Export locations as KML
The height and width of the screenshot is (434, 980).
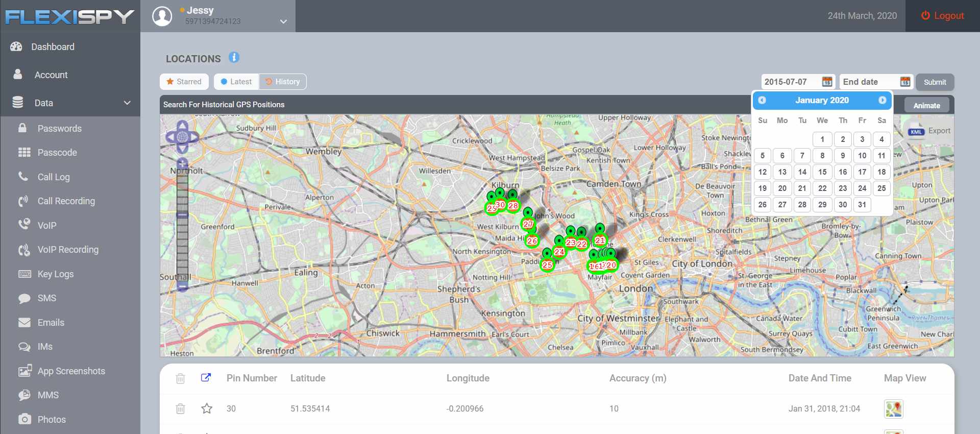[x=929, y=131]
